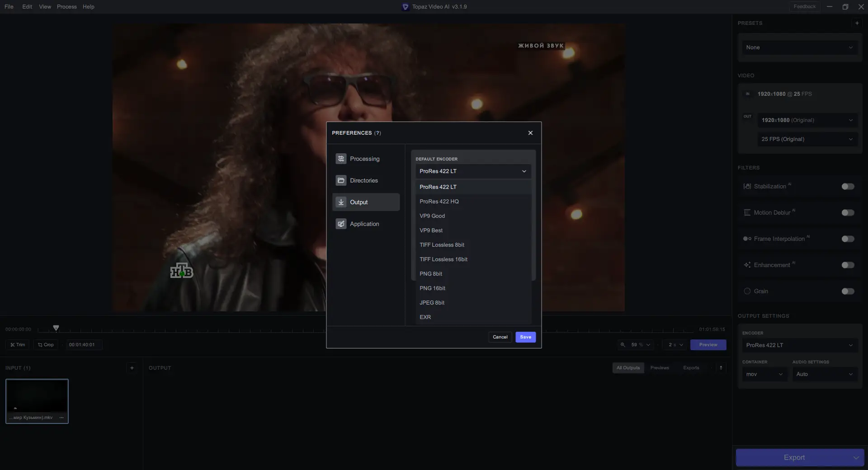Select PNG 8bit encoder option

(473, 274)
